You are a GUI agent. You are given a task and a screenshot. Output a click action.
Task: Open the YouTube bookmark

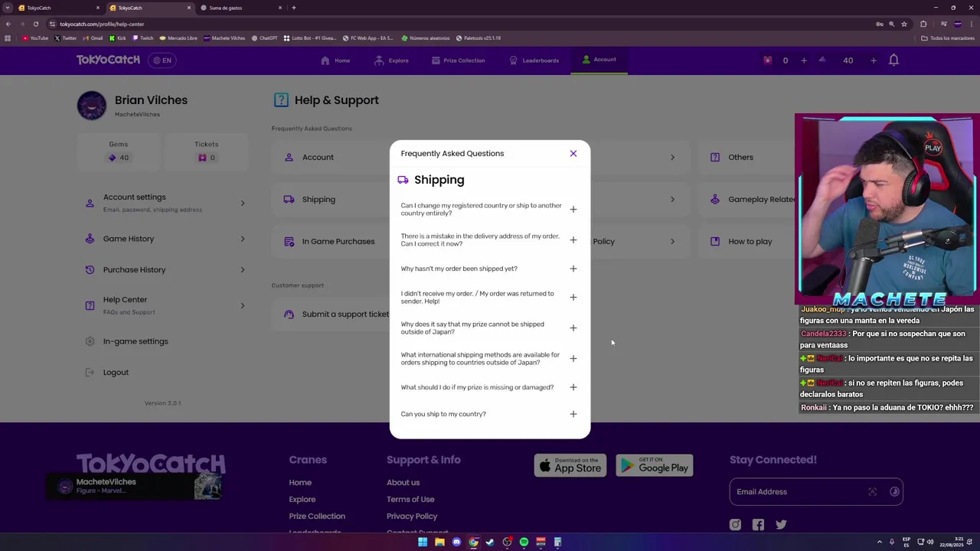tap(35, 38)
